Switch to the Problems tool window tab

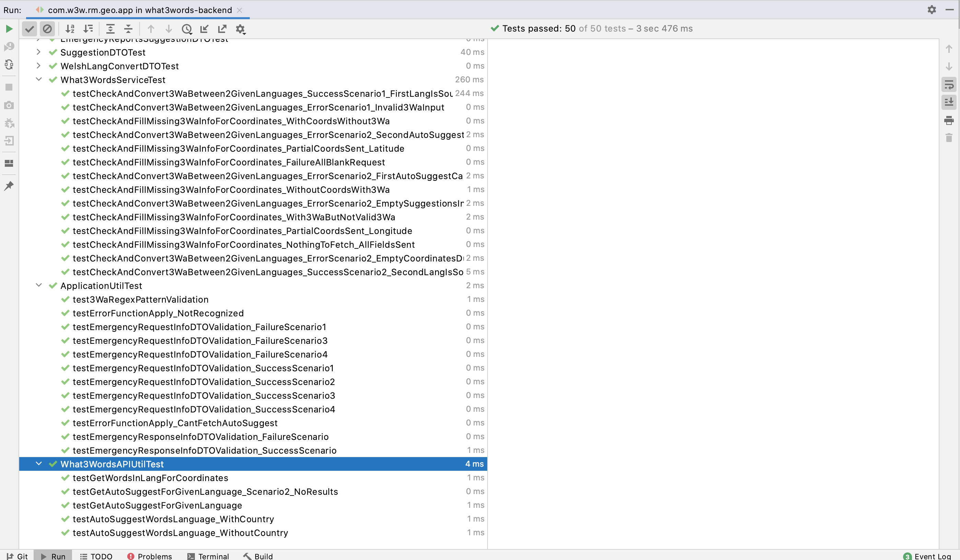[x=149, y=556]
